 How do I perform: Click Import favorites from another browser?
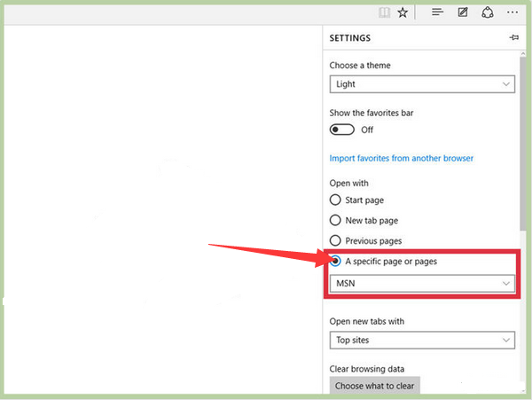[401, 158]
